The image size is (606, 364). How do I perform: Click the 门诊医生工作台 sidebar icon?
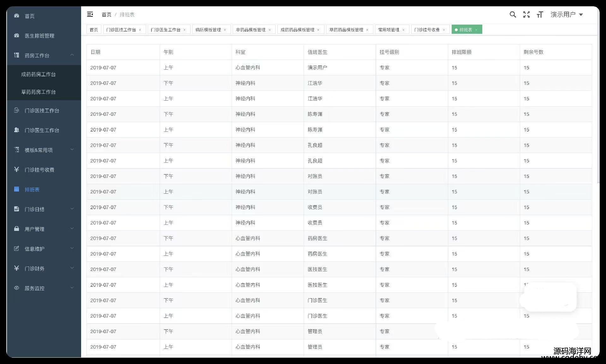pos(17,130)
